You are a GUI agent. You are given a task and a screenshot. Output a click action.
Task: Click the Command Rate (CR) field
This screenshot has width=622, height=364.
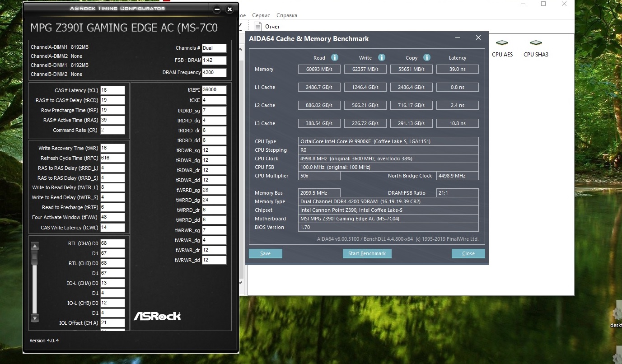pos(112,130)
